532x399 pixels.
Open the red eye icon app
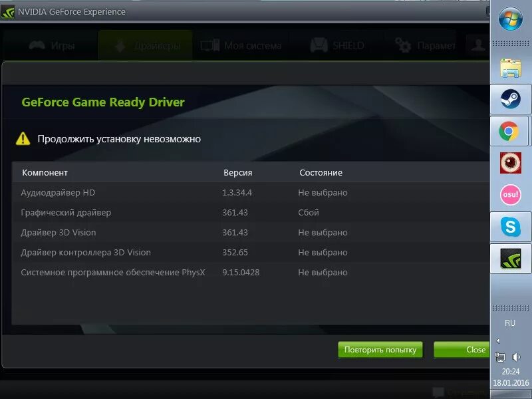click(x=510, y=163)
